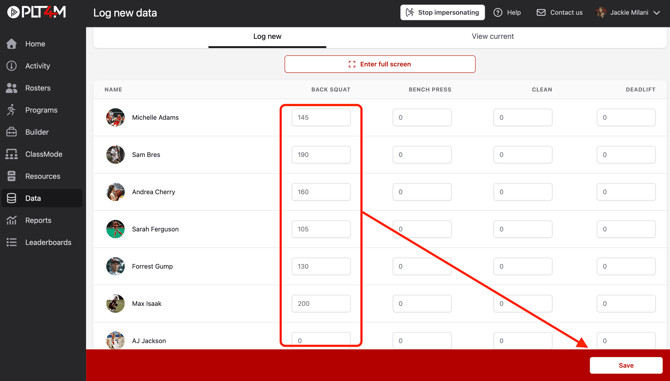Expand the Jackie Milani user menu chevron
This screenshot has height=381, width=670.
(x=657, y=13)
